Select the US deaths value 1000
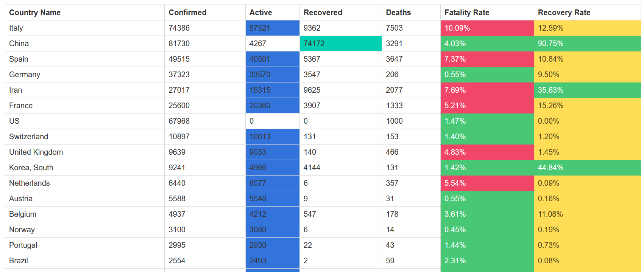The image size is (644, 272). (394, 121)
